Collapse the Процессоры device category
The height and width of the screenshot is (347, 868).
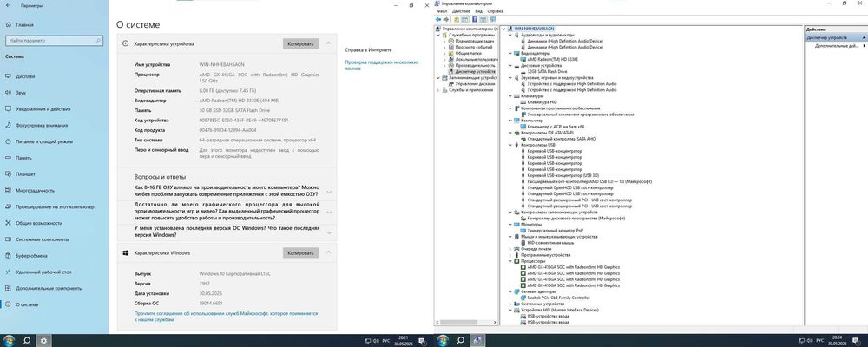click(510, 261)
